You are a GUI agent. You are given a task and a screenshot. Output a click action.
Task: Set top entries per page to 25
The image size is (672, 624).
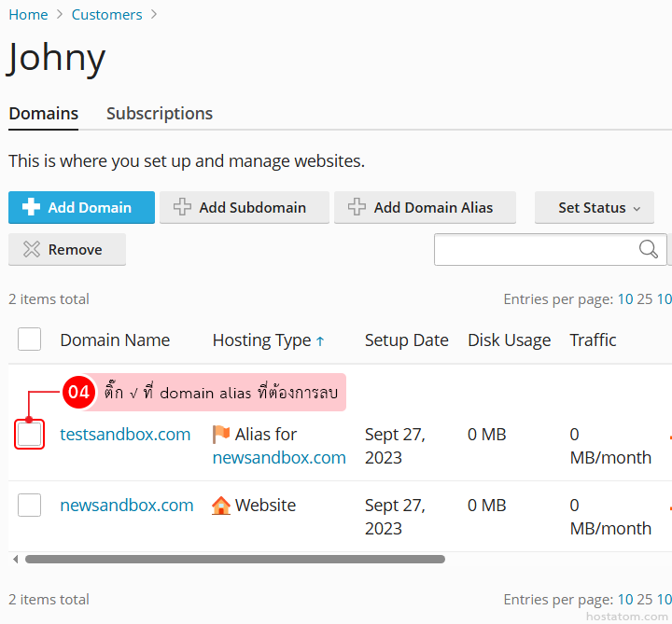click(644, 299)
